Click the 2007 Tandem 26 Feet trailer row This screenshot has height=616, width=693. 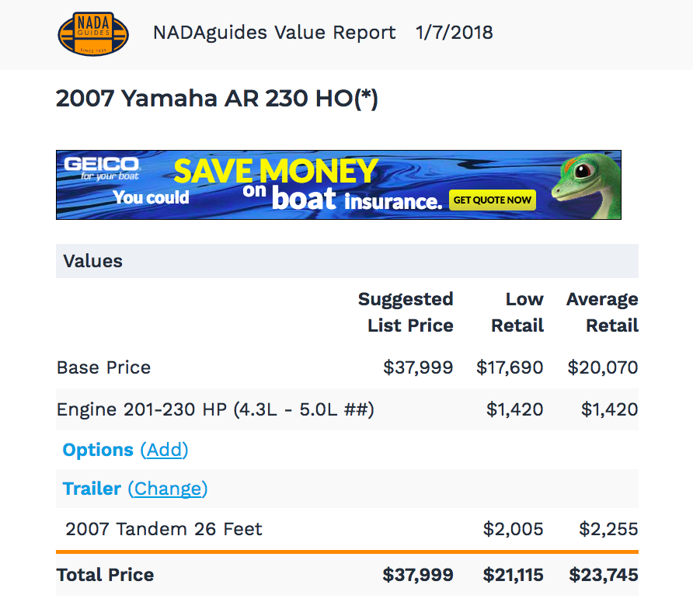tap(347, 529)
